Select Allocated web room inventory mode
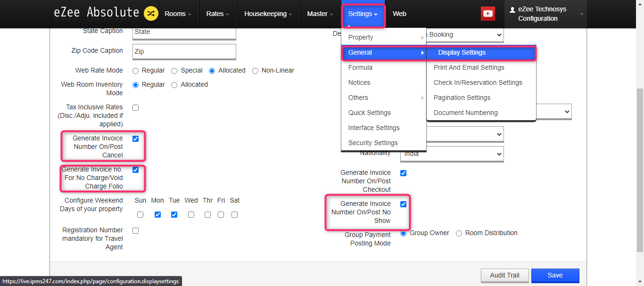 [174, 85]
